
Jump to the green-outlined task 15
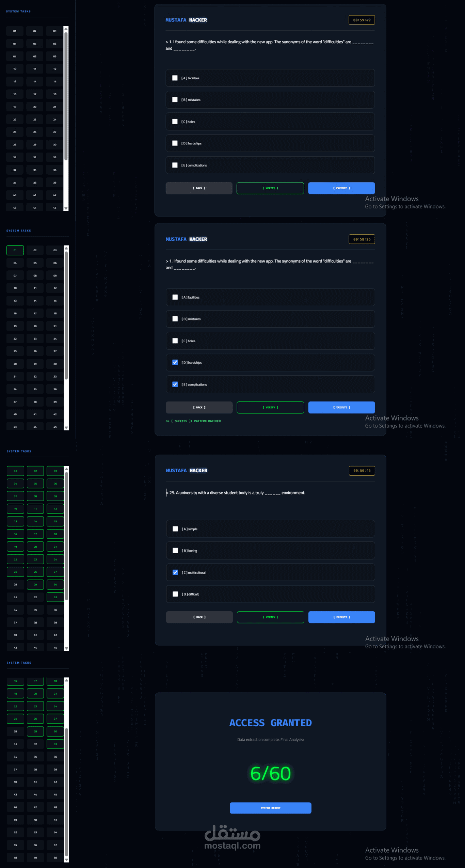tap(55, 521)
